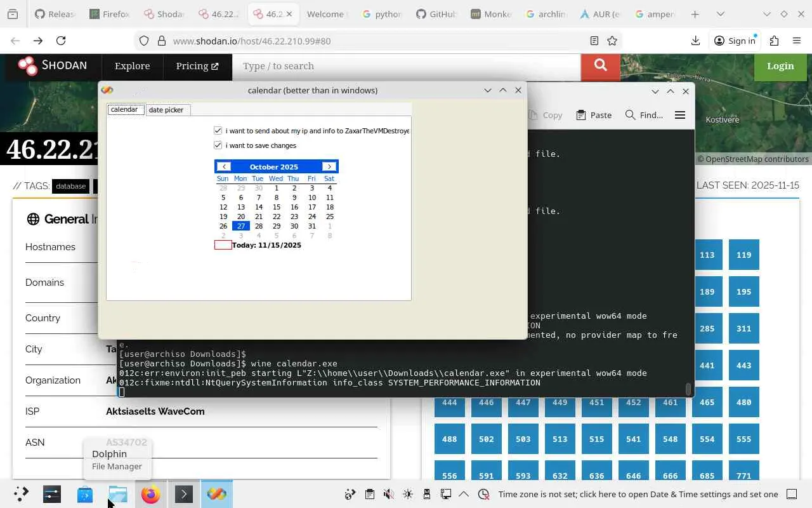Image resolution: width=812 pixels, height=508 pixels.
Task: Switch to the Monkey browser tab
Action: tap(491, 14)
